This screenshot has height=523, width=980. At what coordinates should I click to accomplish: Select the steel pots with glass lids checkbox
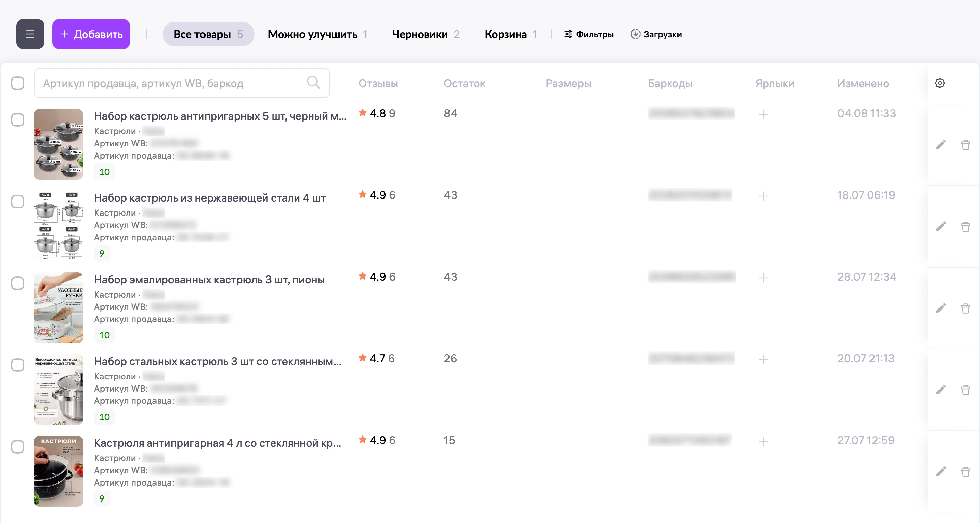pos(17,365)
